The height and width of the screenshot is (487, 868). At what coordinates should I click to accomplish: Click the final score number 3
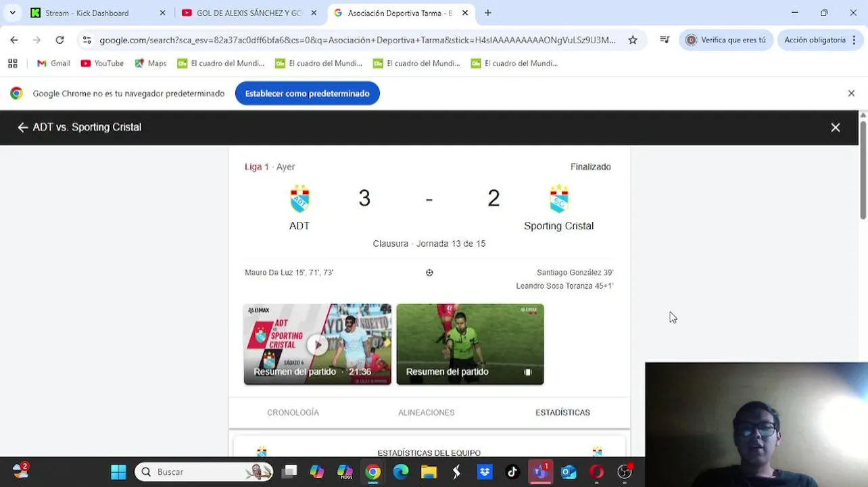(364, 198)
